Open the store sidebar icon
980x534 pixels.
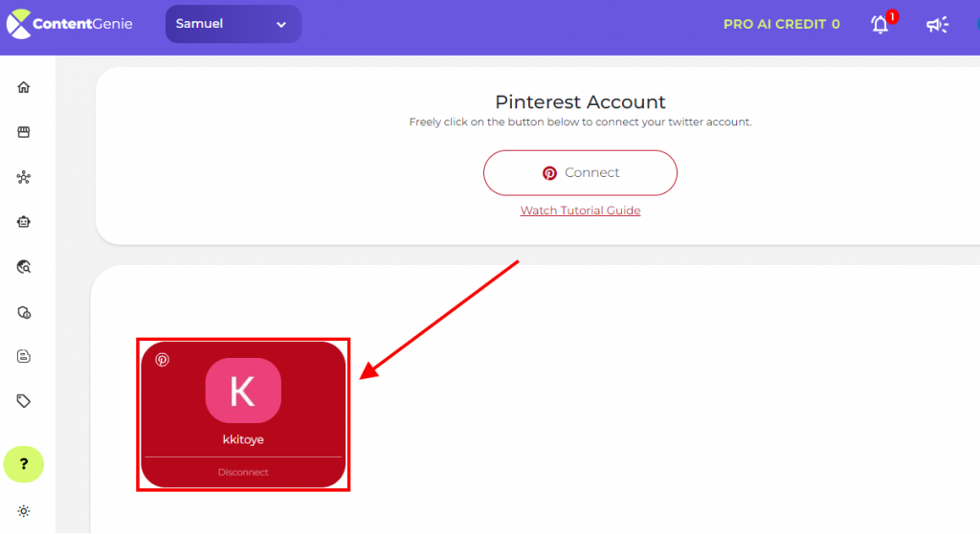tap(24, 132)
